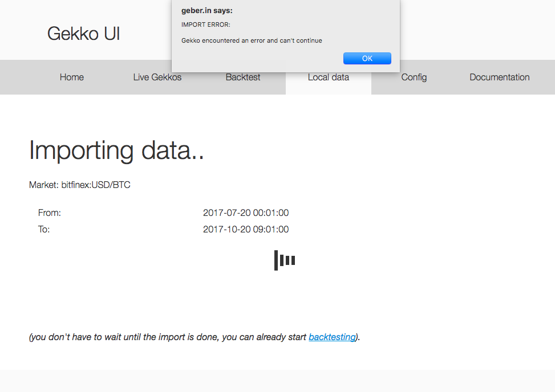The image size is (555, 392).
Task: Click the IMPORT ERROR message text
Action: coord(205,24)
